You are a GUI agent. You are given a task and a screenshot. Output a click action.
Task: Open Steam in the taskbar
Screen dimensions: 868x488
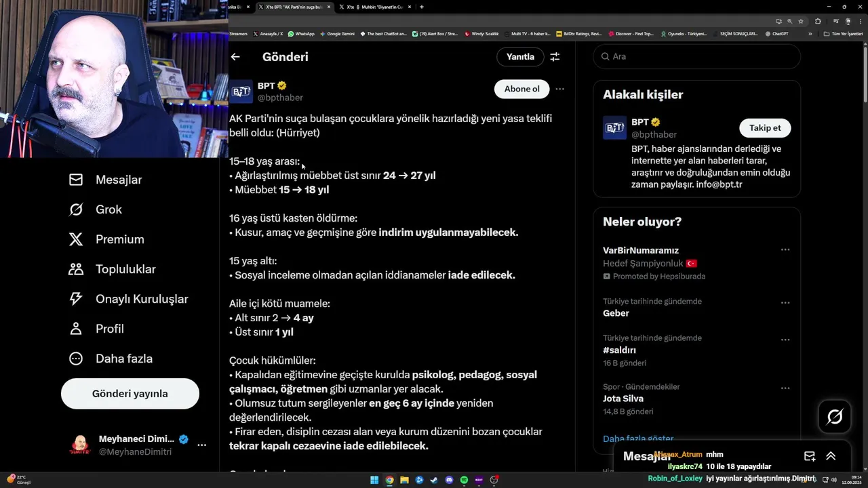tap(434, 480)
